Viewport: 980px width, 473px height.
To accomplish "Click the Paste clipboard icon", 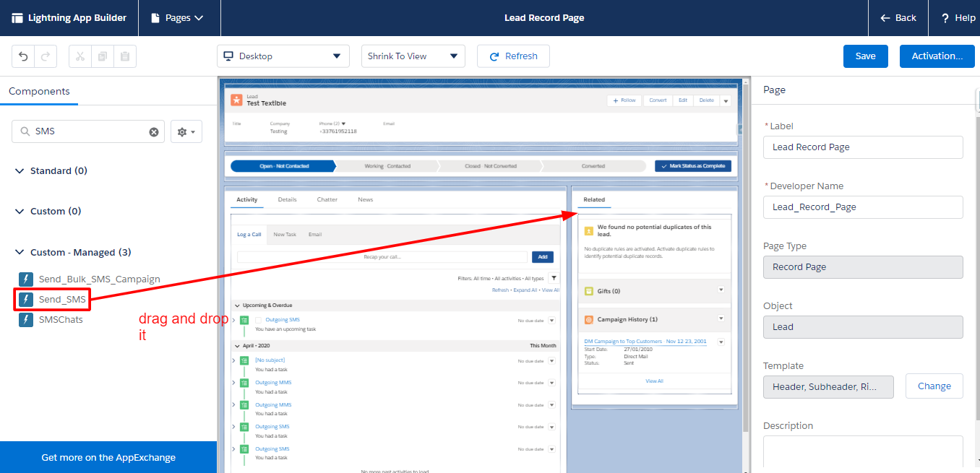I will coord(125,56).
